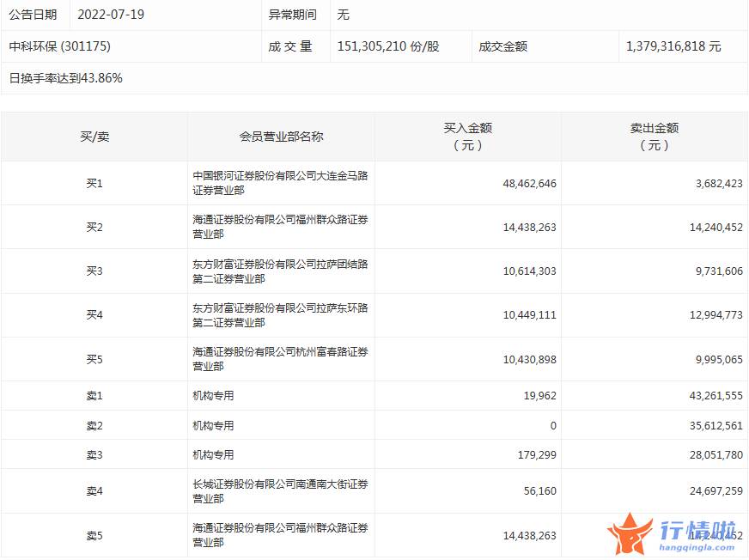This screenshot has height=560, width=749.
Task: Select the 买2 row label
Action: click(94, 227)
